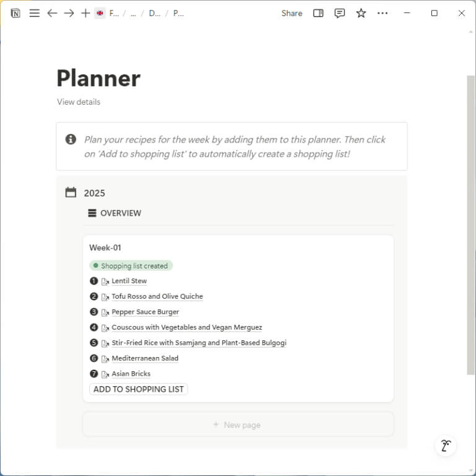Open View details under Planner title
The image size is (476, 476).
79,102
